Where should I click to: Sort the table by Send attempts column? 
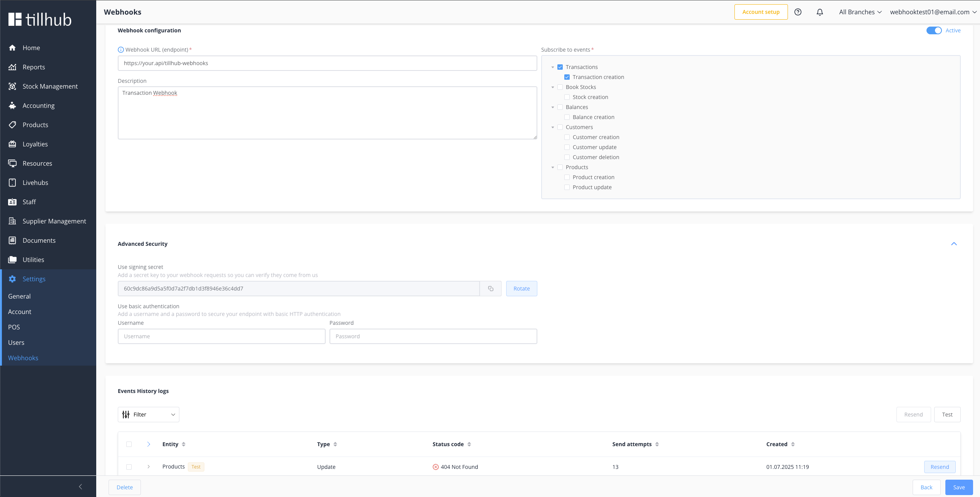point(657,444)
